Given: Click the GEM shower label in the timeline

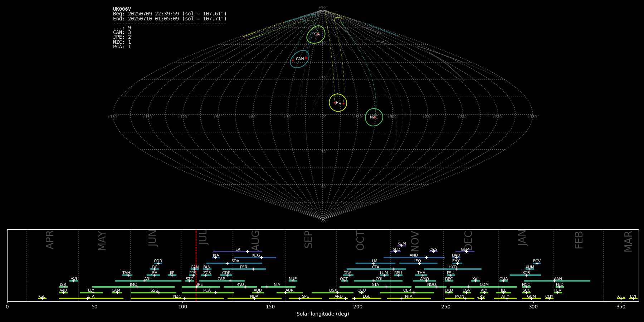Looking at the screenshot, I should pos(465,250).
